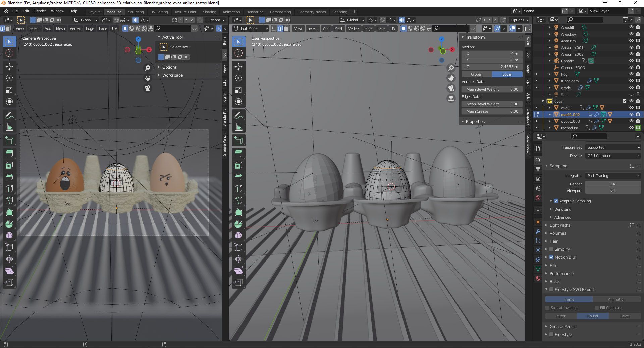The width and height of the screenshot is (644, 348).
Task: Select the Shear tool in left viewport
Action: pos(9,271)
